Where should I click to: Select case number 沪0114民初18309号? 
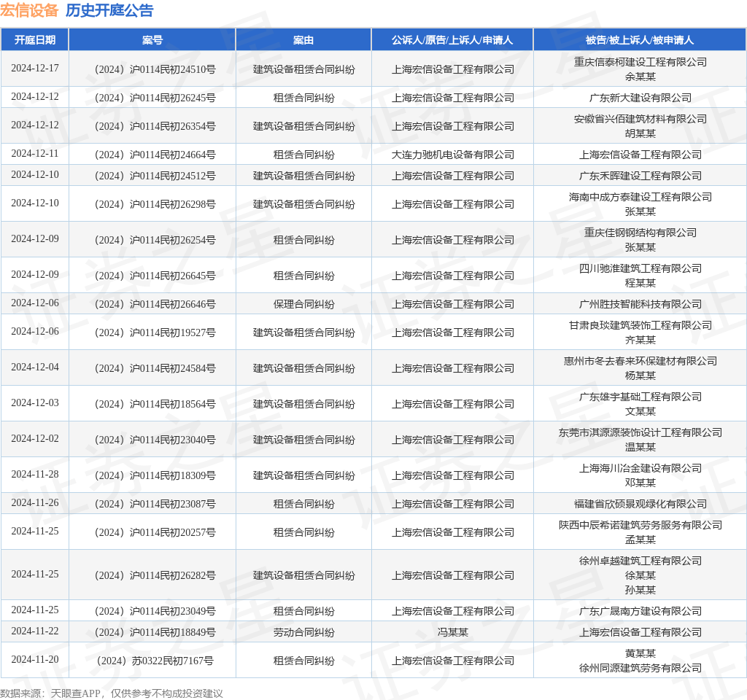155,475
